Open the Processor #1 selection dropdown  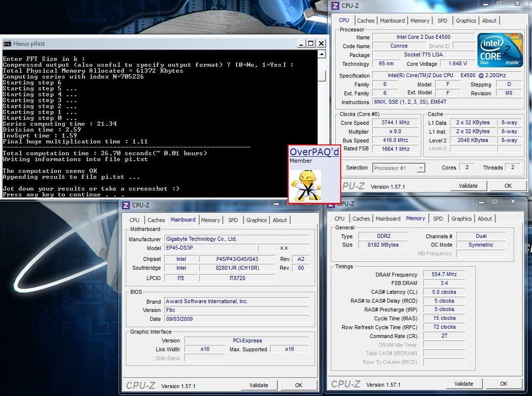421,168
